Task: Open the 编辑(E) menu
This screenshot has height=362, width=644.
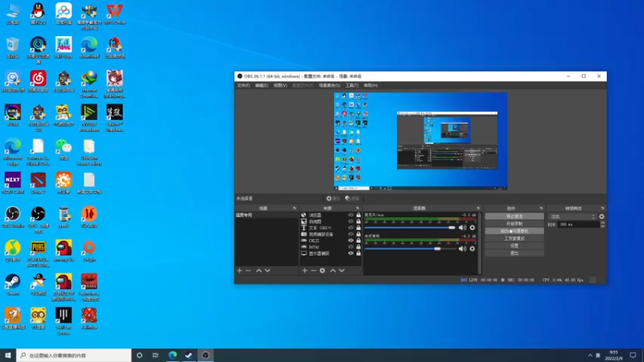Action: pyautogui.click(x=261, y=85)
